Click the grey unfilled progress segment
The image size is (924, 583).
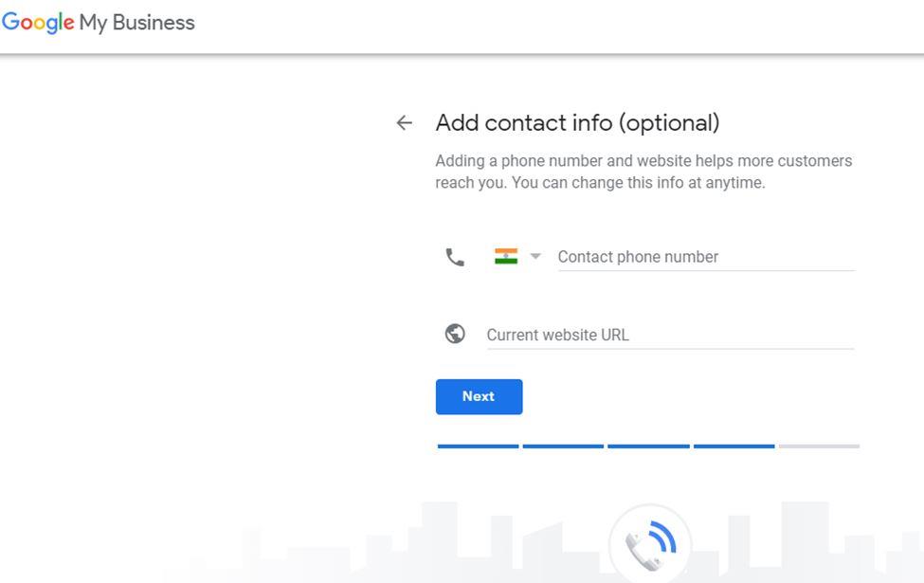click(819, 446)
